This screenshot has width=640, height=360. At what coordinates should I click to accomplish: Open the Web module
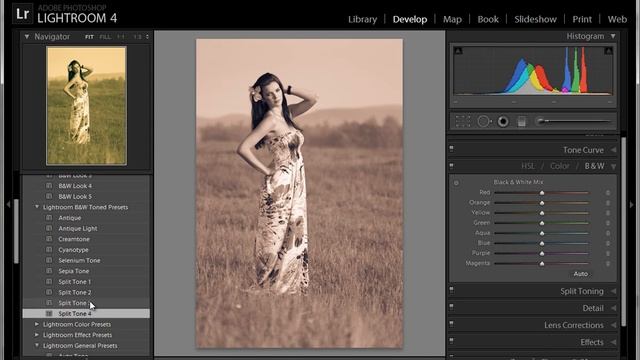click(617, 19)
